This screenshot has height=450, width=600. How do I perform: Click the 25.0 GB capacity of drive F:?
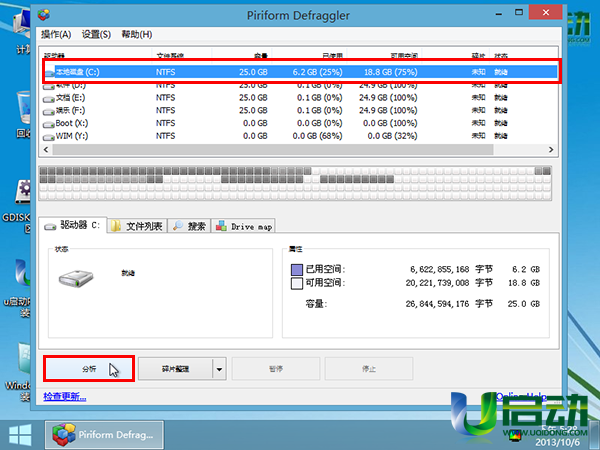[x=253, y=110]
